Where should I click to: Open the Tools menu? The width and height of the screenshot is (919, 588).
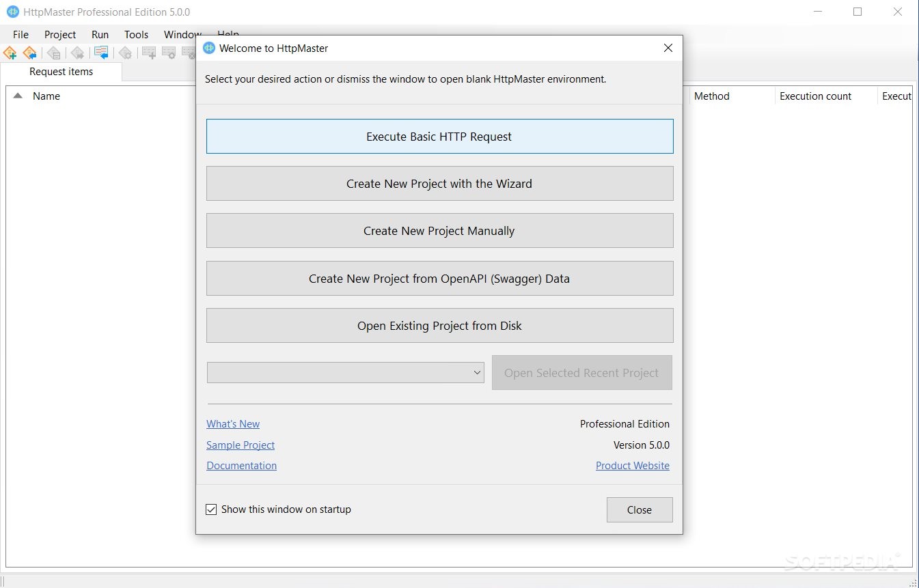point(136,34)
